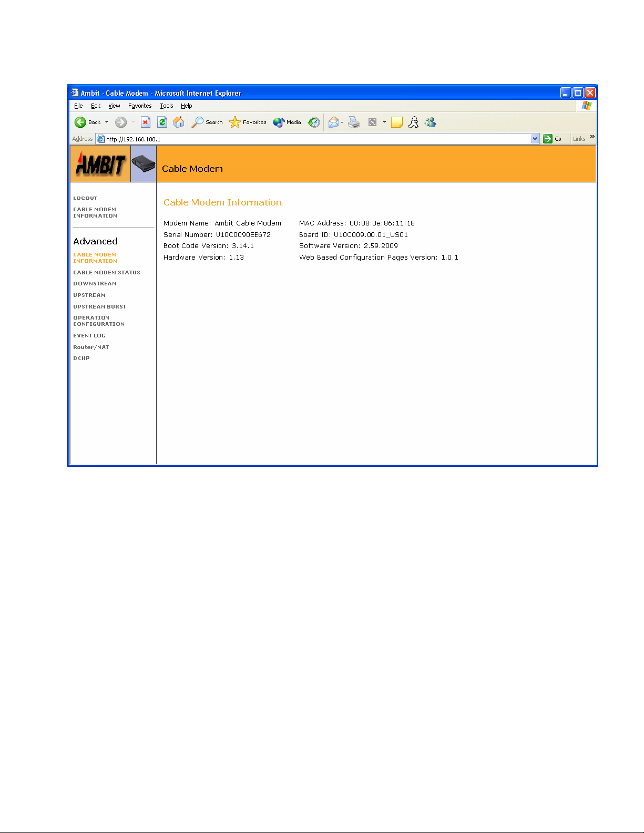Select Hardware Version text 1.13
The image size is (644, 833).
(x=237, y=257)
